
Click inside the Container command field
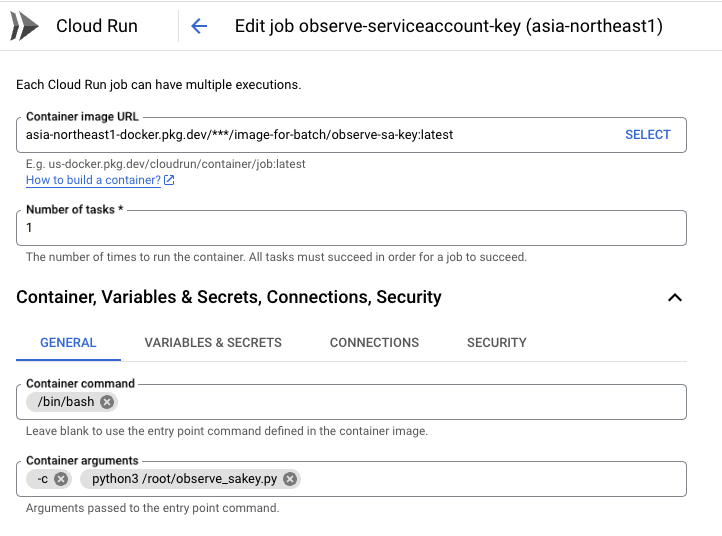[401, 402]
